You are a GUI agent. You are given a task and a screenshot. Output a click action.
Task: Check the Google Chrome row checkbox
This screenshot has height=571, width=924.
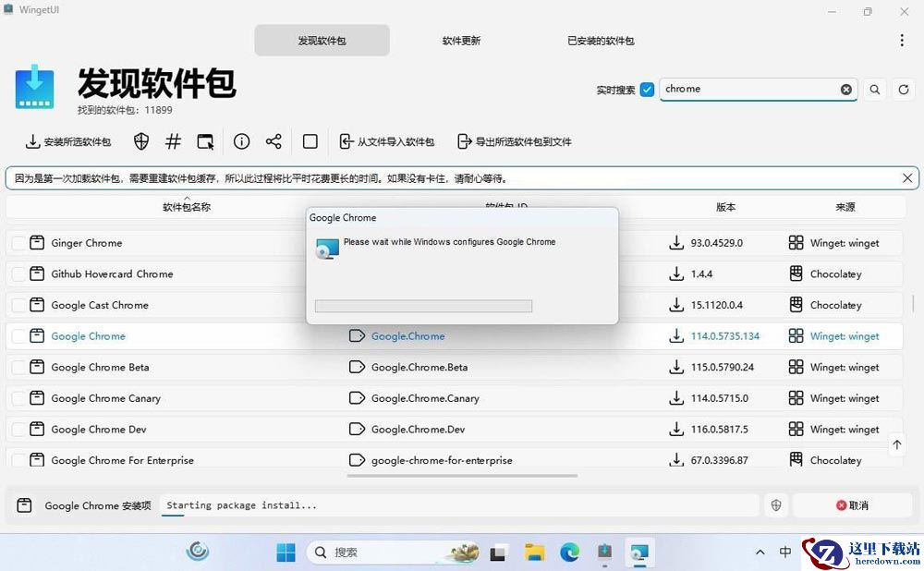point(19,336)
